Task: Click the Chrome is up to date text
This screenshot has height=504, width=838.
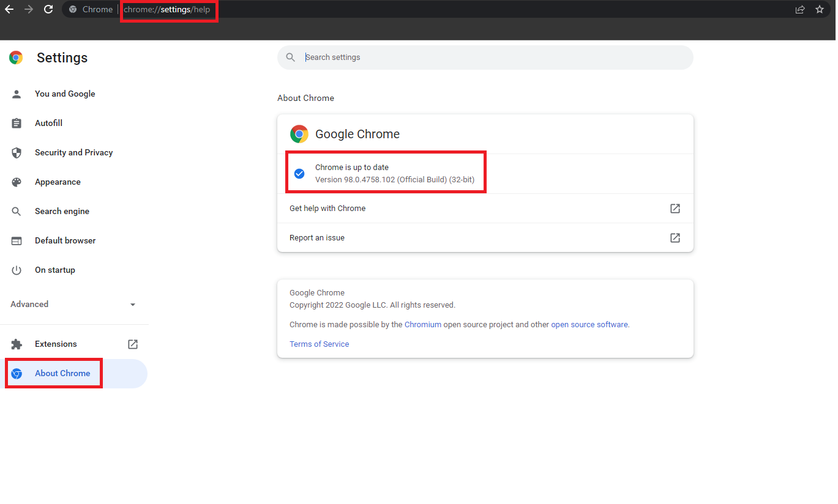Action: [352, 167]
